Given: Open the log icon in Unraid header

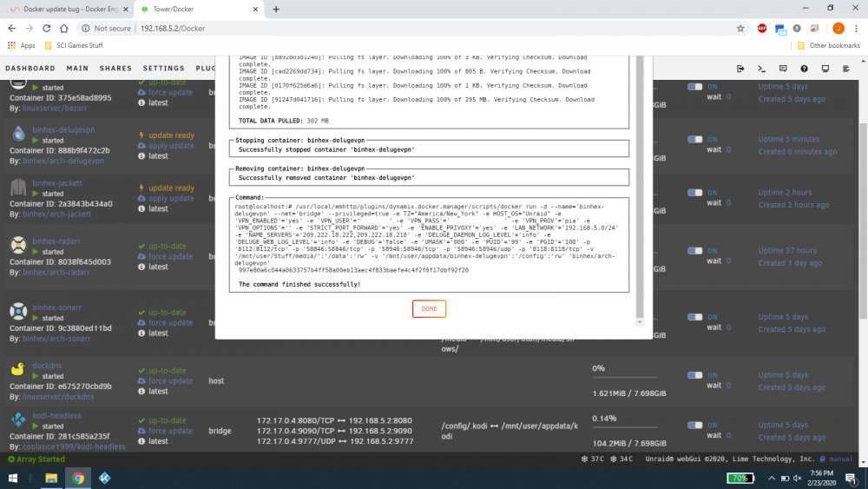Looking at the screenshot, I should pos(845,69).
